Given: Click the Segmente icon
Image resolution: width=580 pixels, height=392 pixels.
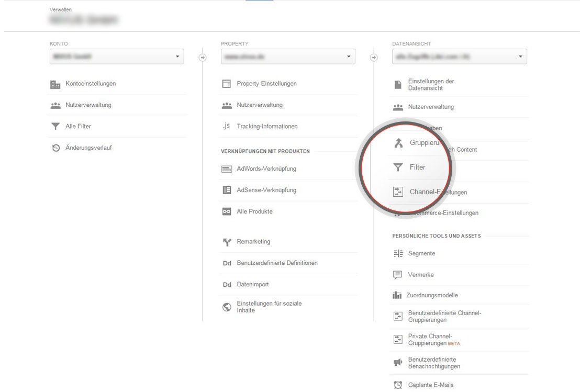Looking at the screenshot, I should tap(398, 253).
